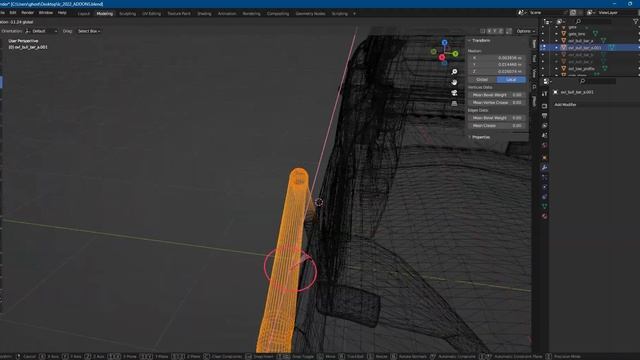Toggle camera view with the camera icon
The height and width of the screenshot is (360, 640).
tap(454, 93)
